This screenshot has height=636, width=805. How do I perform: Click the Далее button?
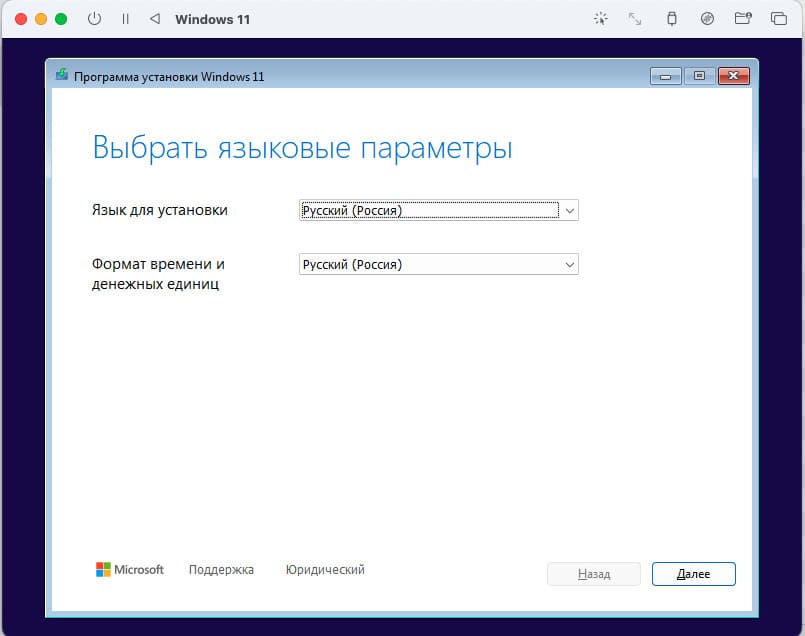(x=693, y=574)
